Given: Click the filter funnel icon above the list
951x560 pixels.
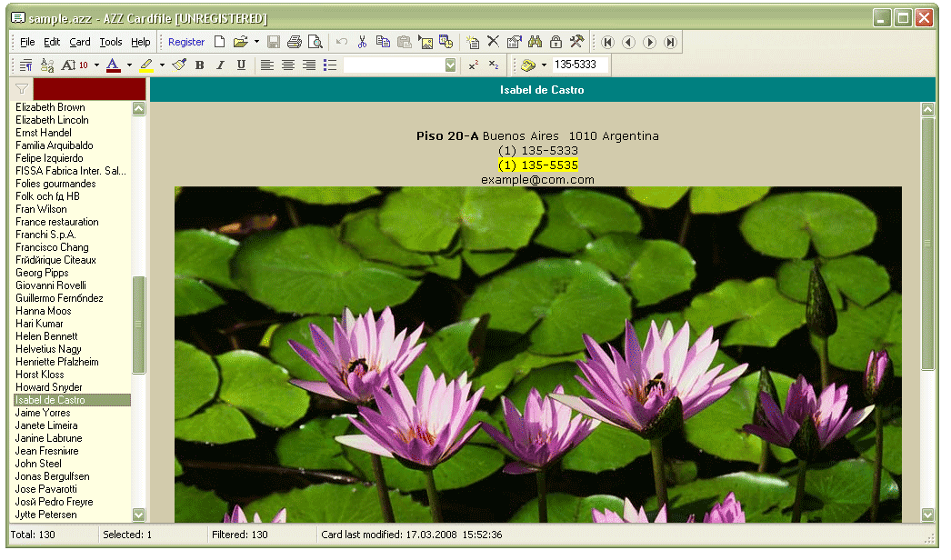Looking at the screenshot, I should [22, 89].
